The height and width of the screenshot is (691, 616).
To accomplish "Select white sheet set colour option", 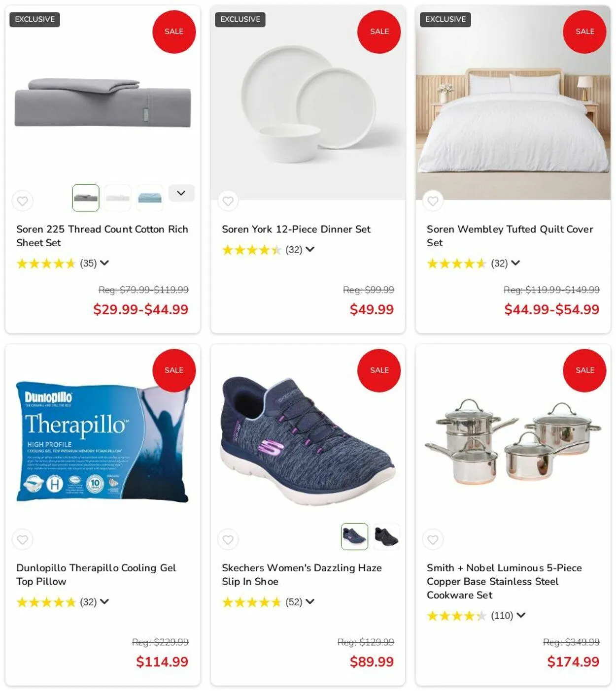I will [x=118, y=197].
